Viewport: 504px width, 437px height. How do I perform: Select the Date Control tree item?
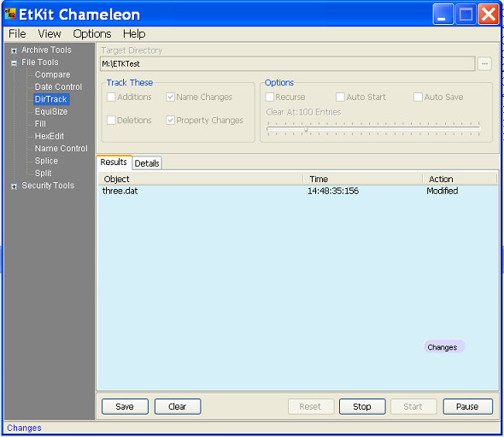[58, 87]
